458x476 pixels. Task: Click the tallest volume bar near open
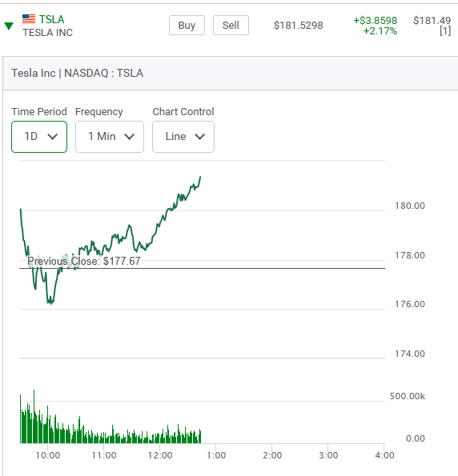34,417
